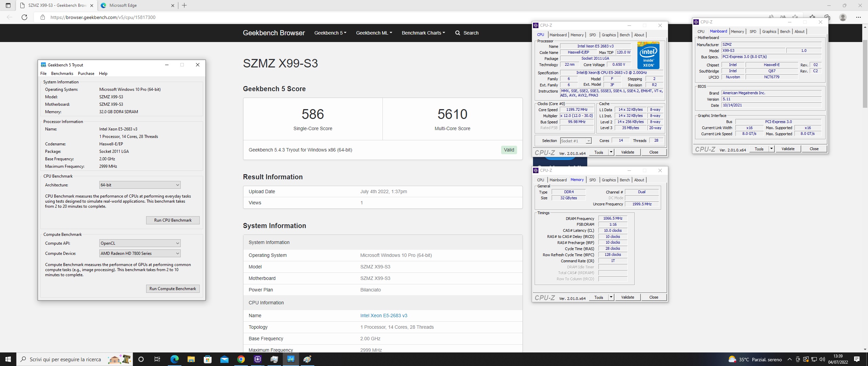Close the Microsoft Edge browser tab
Viewport: 868px width, 366px height.
pyautogui.click(x=173, y=5)
